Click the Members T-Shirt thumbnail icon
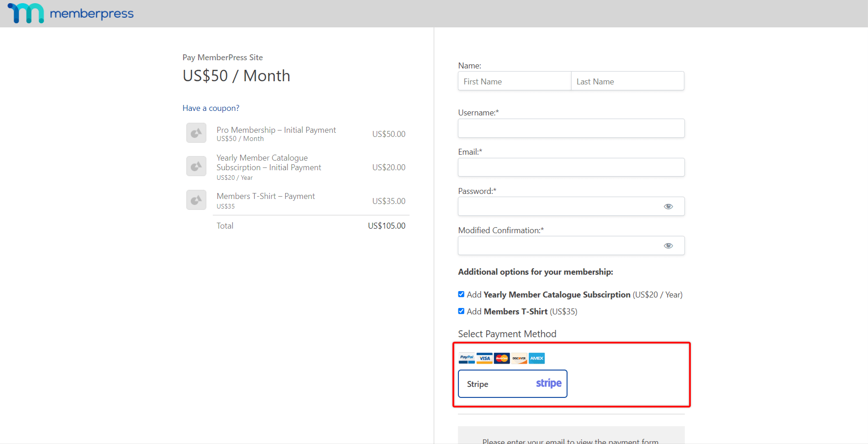 pyautogui.click(x=196, y=200)
